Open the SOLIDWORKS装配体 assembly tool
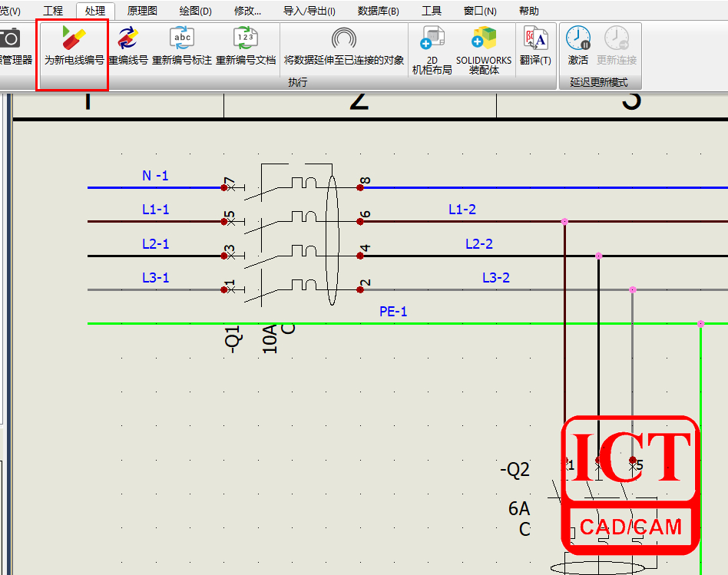728x575 pixels. (x=483, y=38)
